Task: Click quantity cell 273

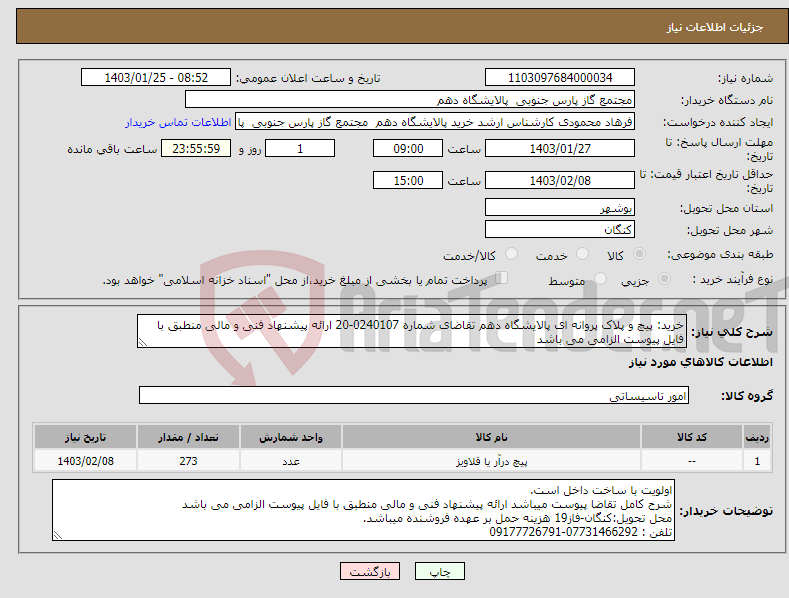Action: [x=188, y=461]
